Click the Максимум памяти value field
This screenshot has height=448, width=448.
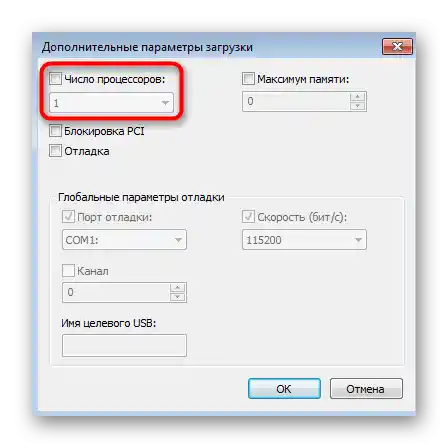pyautogui.click(x=296, y=101)
